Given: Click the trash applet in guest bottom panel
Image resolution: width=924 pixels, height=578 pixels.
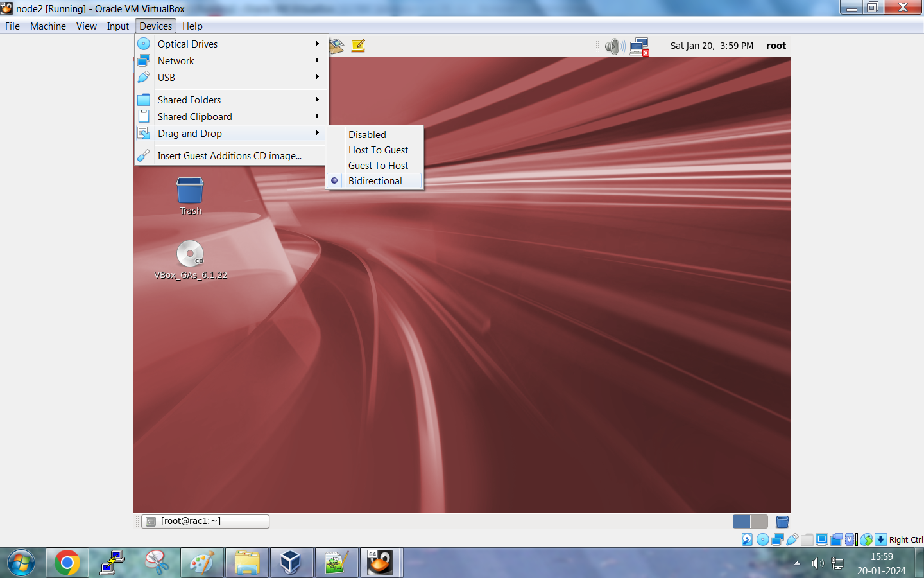Looking at the screenshot, I should tap(782, 521).
